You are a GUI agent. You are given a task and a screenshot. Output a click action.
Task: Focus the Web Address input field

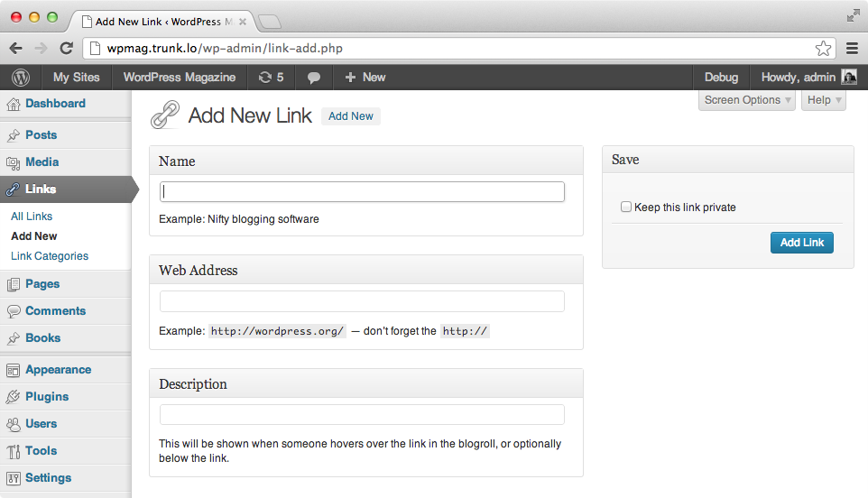coord(362,301)
